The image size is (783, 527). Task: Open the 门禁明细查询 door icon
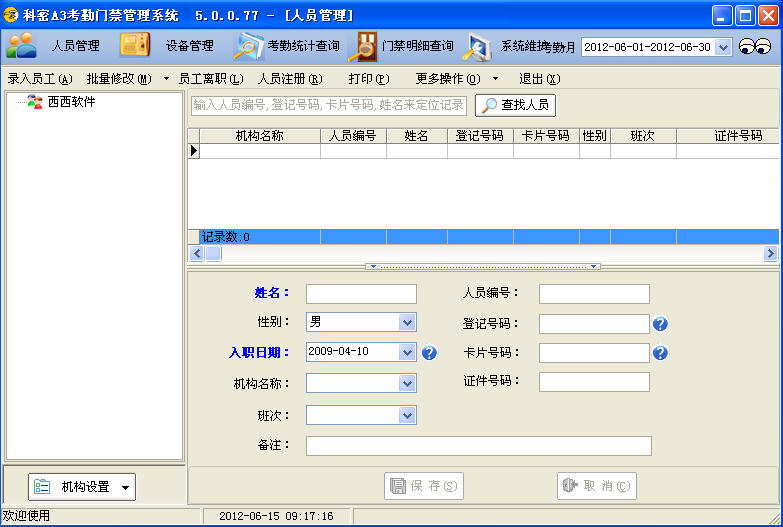pos(363,46)
